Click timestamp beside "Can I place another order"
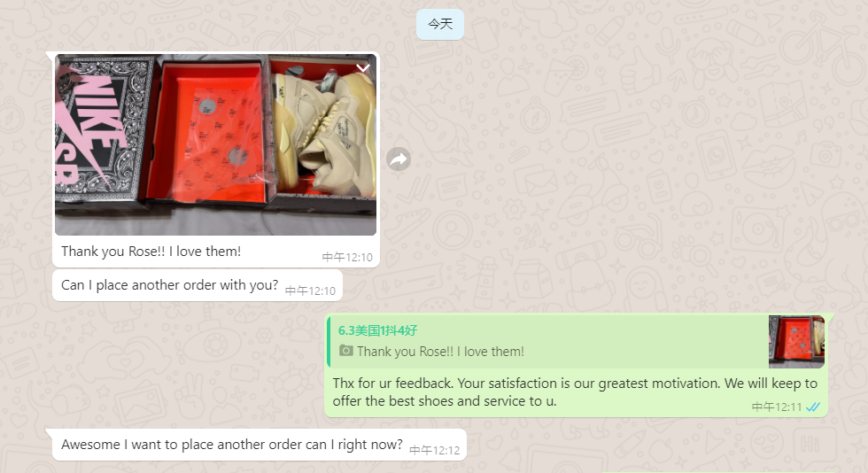The width and height of the screenshot is (868, 473). pos(310,291)
